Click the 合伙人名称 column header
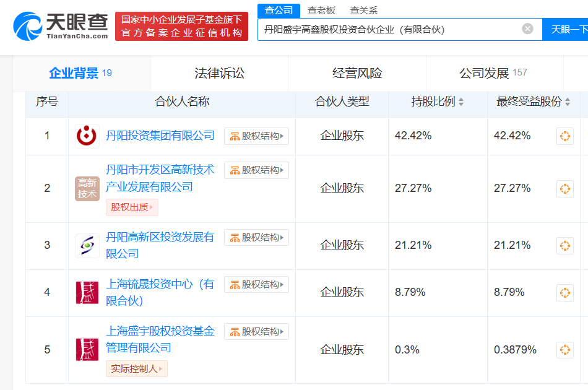This screenshot has width=588, height=390. click(x=182, y=102)
